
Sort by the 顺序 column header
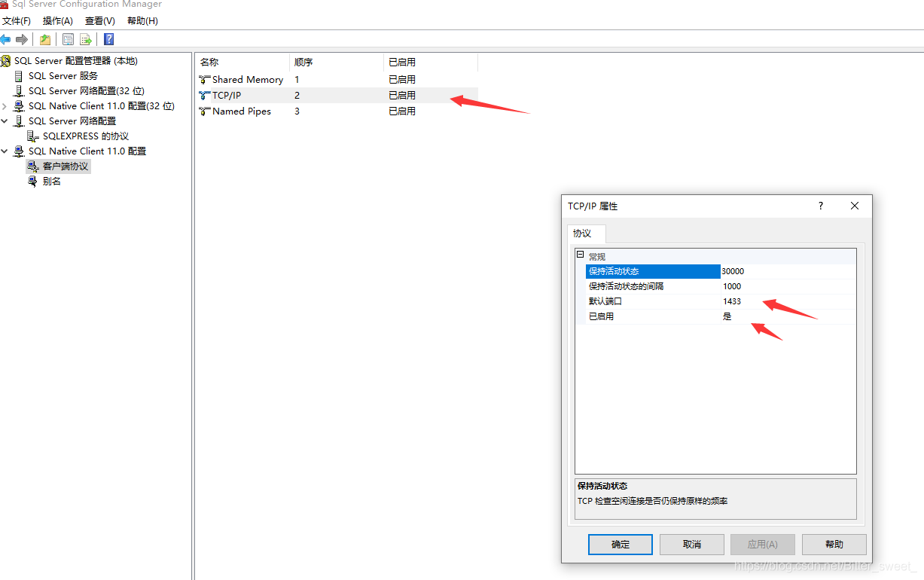[x=337, y=63]
